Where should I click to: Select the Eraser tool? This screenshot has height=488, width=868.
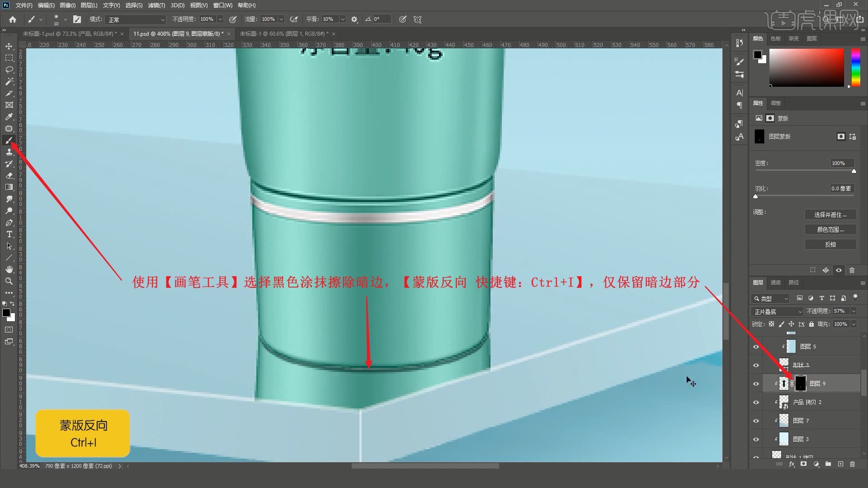point(9,175)
